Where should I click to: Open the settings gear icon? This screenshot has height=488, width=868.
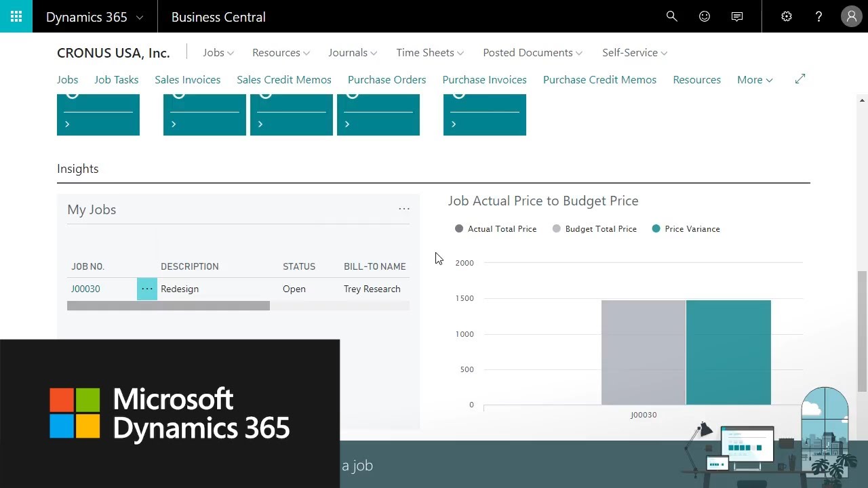[787, 16]
